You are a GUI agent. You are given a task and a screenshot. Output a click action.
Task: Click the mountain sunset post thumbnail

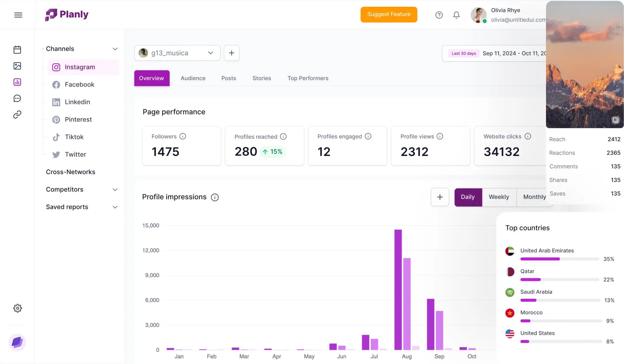click(584, 65)
